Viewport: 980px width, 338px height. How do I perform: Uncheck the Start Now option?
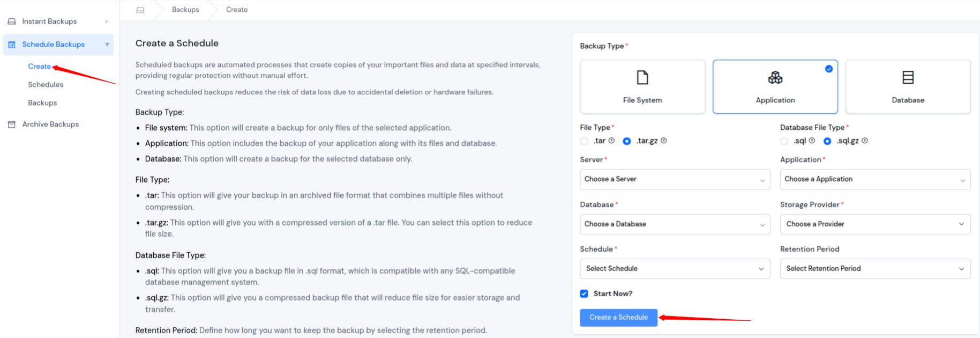[583, 293]
